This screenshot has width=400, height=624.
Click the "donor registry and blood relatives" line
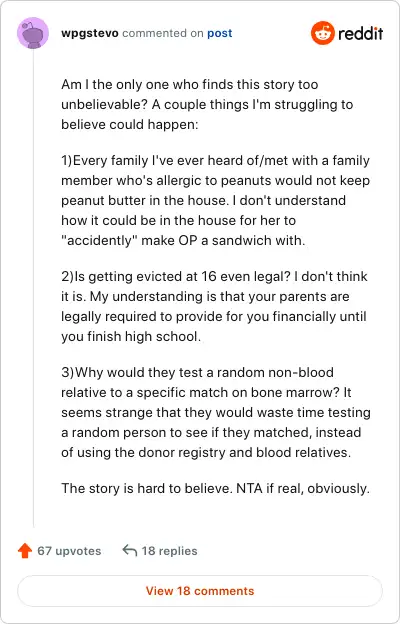pos(206,452)
